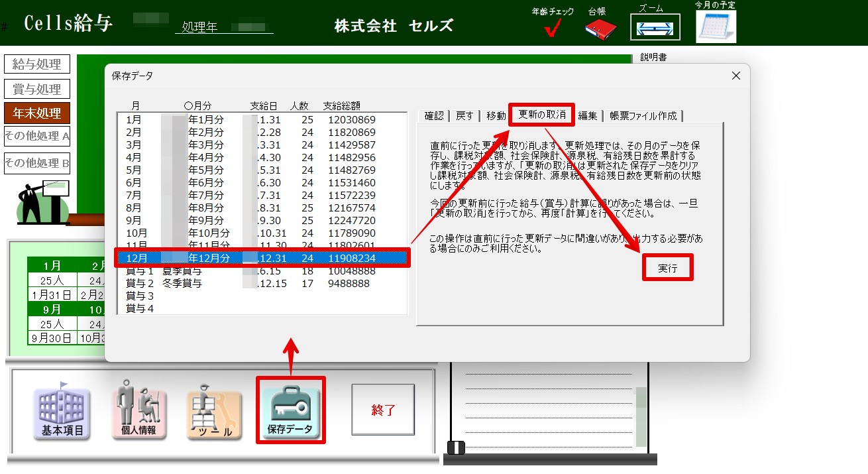Open the 台帳 red book icon
This screenshot has width=868, height=474.
point(600,28)
